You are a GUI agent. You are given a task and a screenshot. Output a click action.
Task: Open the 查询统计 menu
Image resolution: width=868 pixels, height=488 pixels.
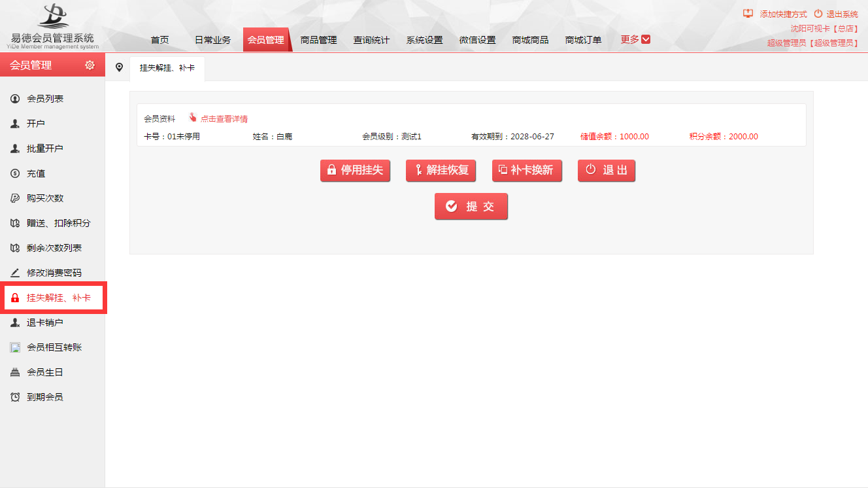click(x=371, y=40)
